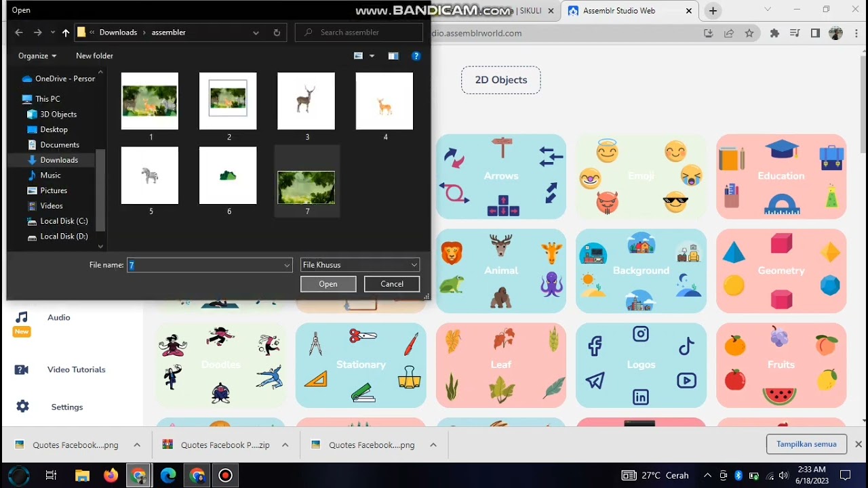
Task: Open recent locations dropdown arrow
Action: 52,33
